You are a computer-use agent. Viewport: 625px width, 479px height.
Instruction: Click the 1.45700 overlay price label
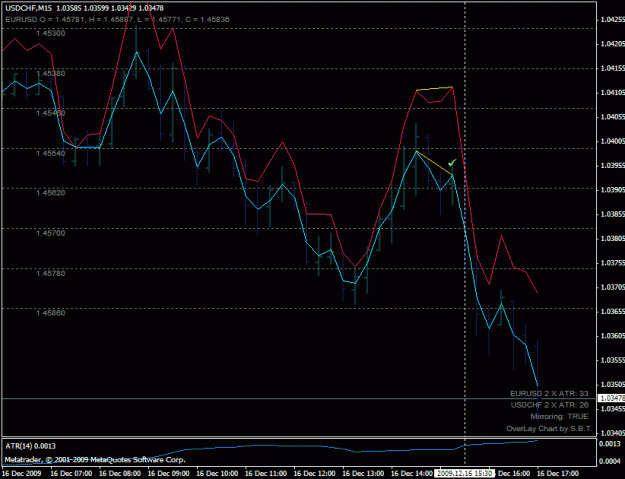coord(51,233)
